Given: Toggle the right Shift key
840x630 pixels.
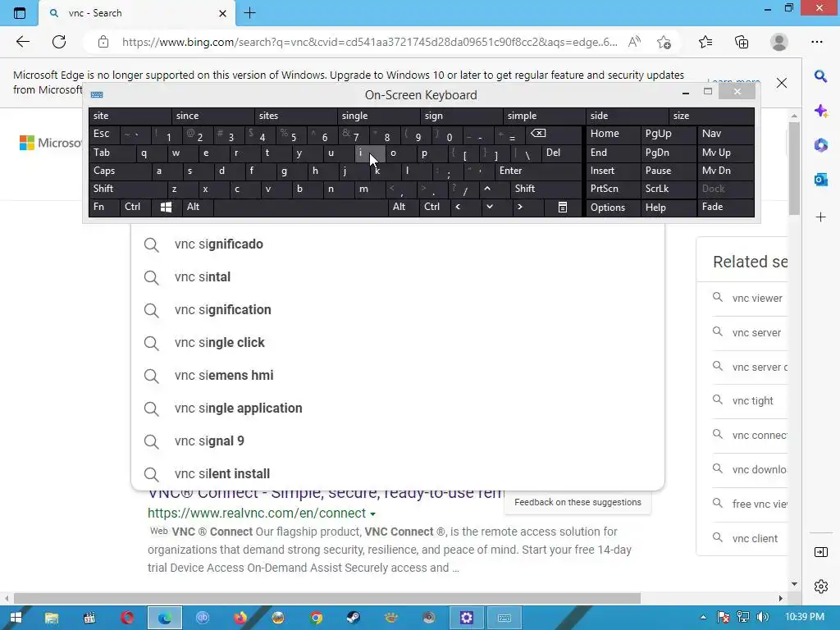Looking at the screenshot, I should (x=546, y=189).
